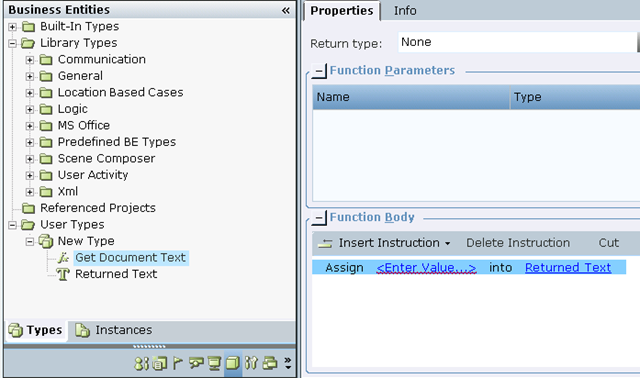This screenshot has width=640, height=378.
Task: Click the Communication folder icon
Action: point(46,60)
